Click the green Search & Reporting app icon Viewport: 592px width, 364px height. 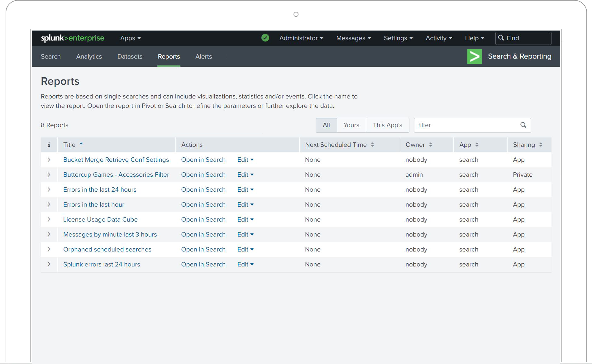[475, 56]
